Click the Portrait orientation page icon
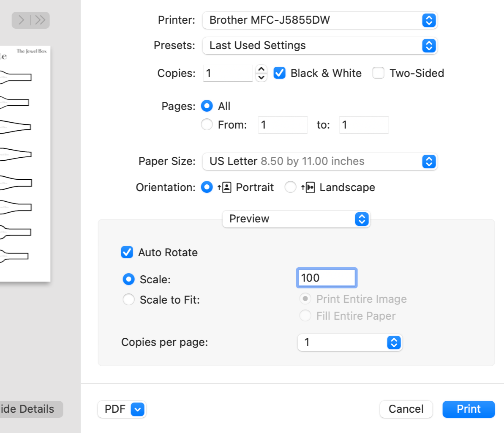504x433 pixels. tap(226, 187)
